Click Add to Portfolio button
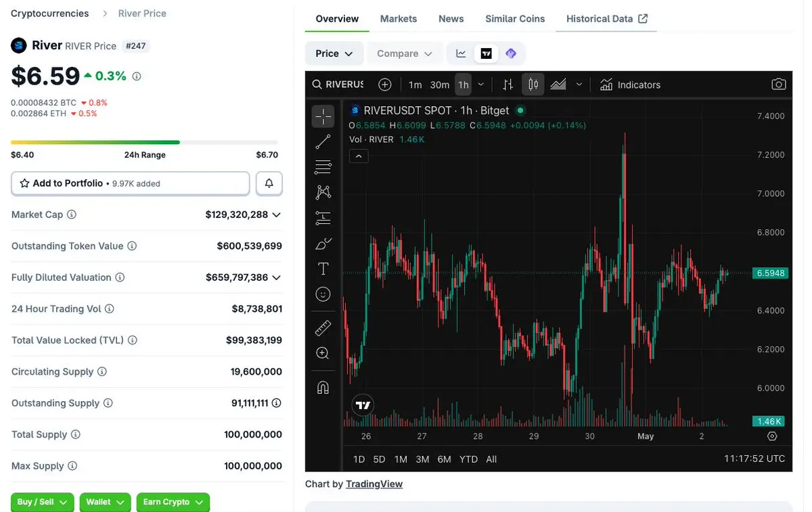This screenshot has height=512, width=812. coord(131,183)
